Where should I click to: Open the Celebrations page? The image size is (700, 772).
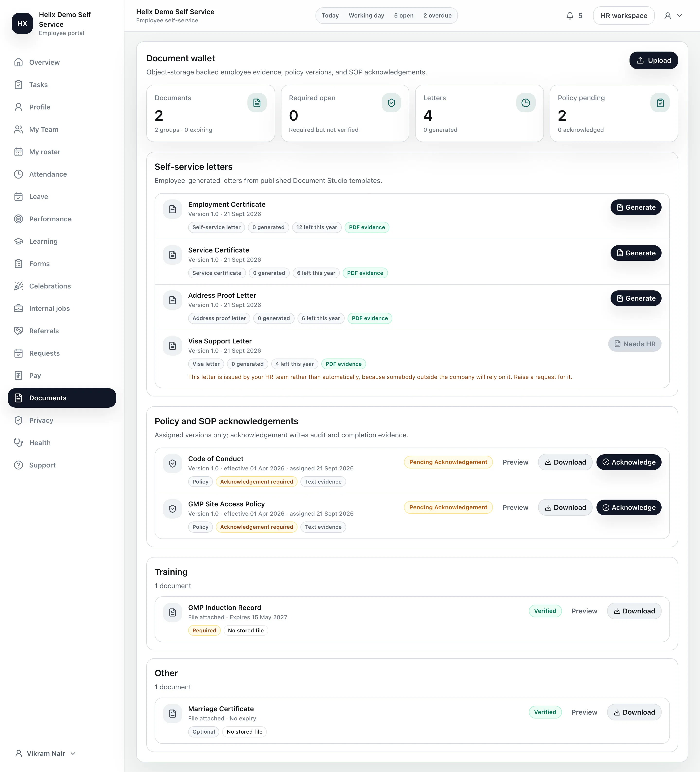[62, 286]
